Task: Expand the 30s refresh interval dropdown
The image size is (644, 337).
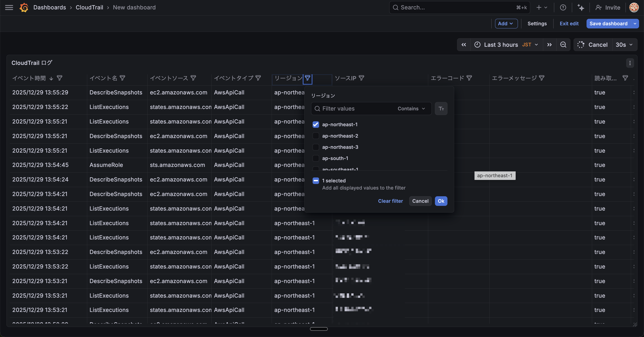Action: pyautogui.click(x=624, y=45)
